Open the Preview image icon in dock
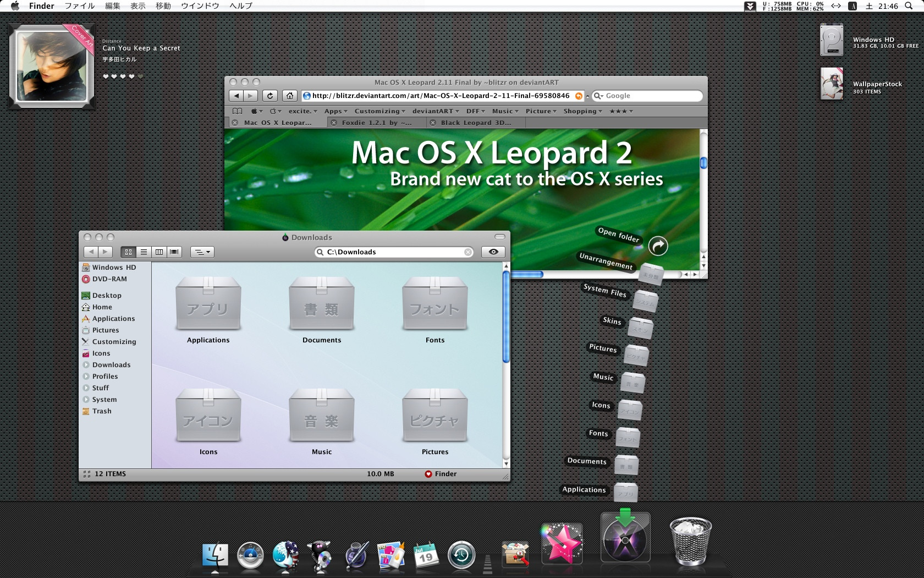 (x=391, y=555)
